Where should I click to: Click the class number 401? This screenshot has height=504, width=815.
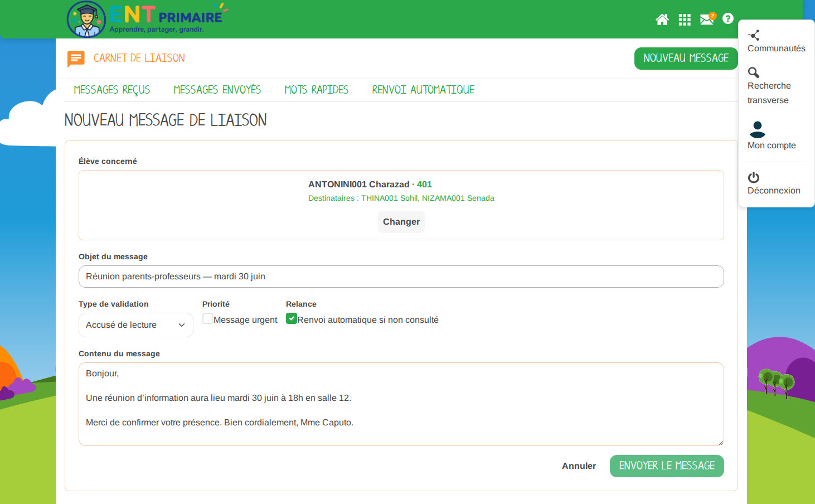(424, 185)
